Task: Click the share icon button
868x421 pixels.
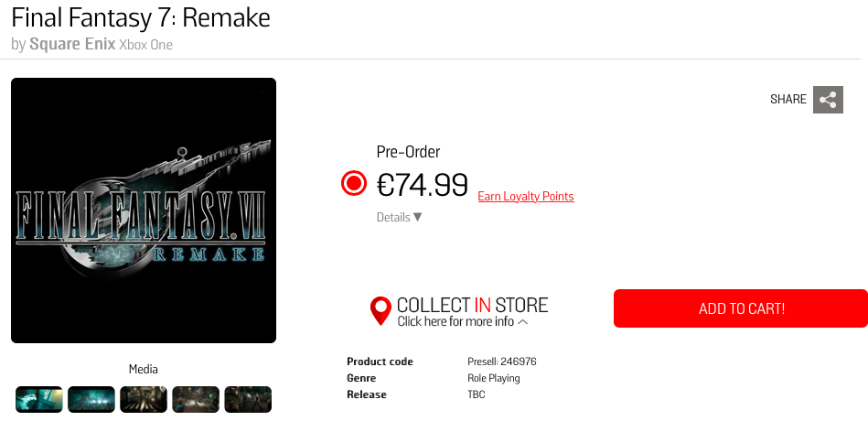Action: click(828, 100)
